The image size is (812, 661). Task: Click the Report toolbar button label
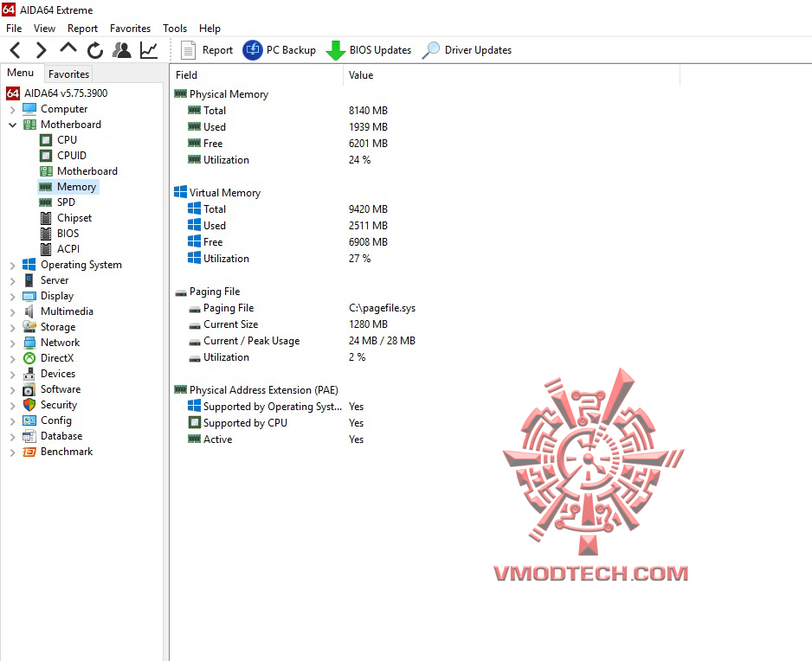click(x=217, y=50)
